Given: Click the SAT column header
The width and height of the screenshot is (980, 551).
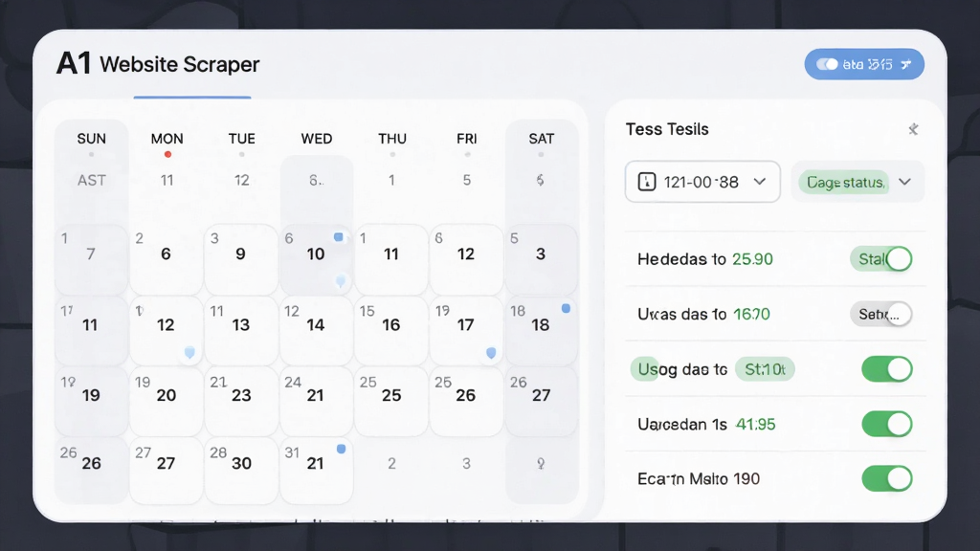Looking at the screenshot, I should 542,139.
